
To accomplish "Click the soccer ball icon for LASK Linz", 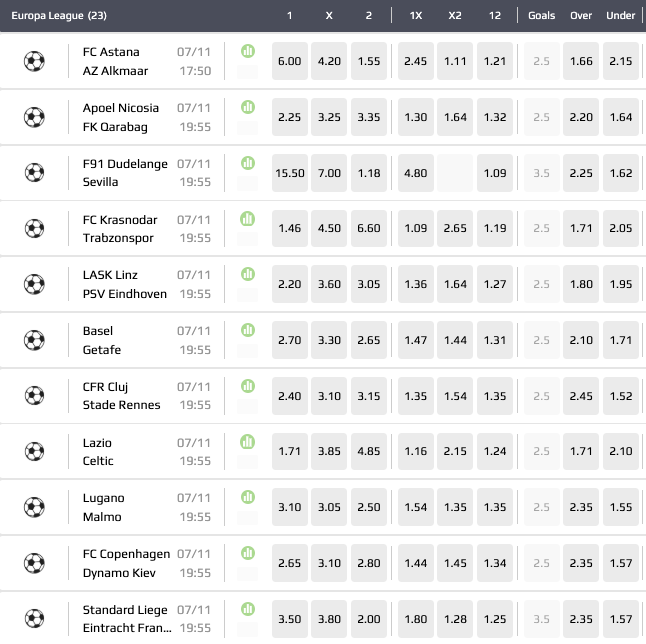I will [x=34, y=284].
